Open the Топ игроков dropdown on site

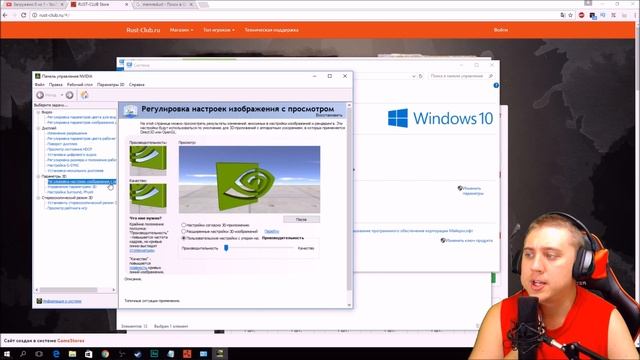pos(219,30)
